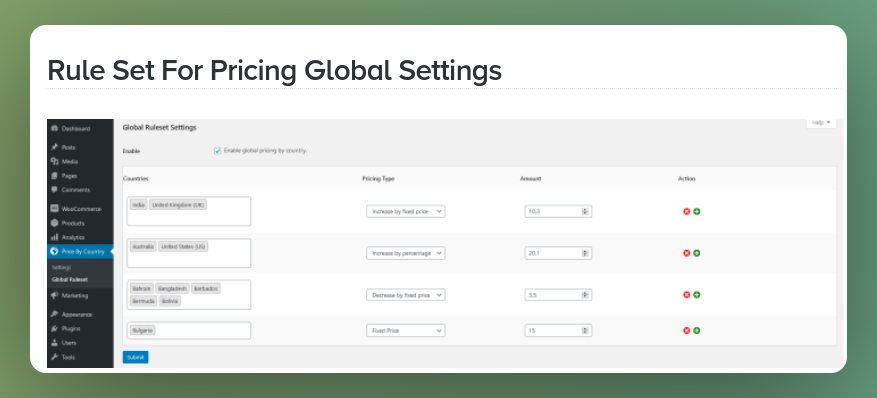Add a rule after the Bulgaria row
This screenshot has height=398, width=877.
[x=697, y=330]
